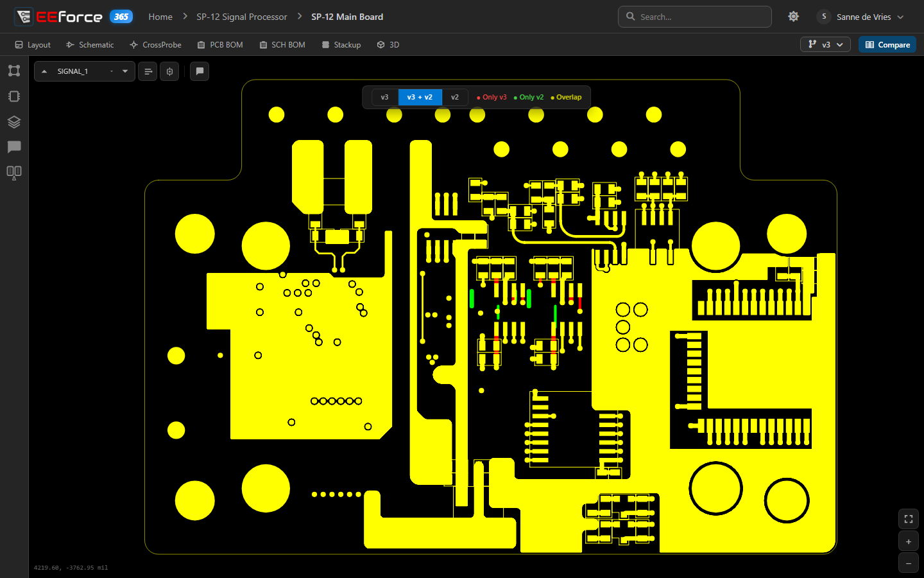Viewport: 924px width, 578px height.
Task: Open the settings gear
Action: tap(794, 17)
